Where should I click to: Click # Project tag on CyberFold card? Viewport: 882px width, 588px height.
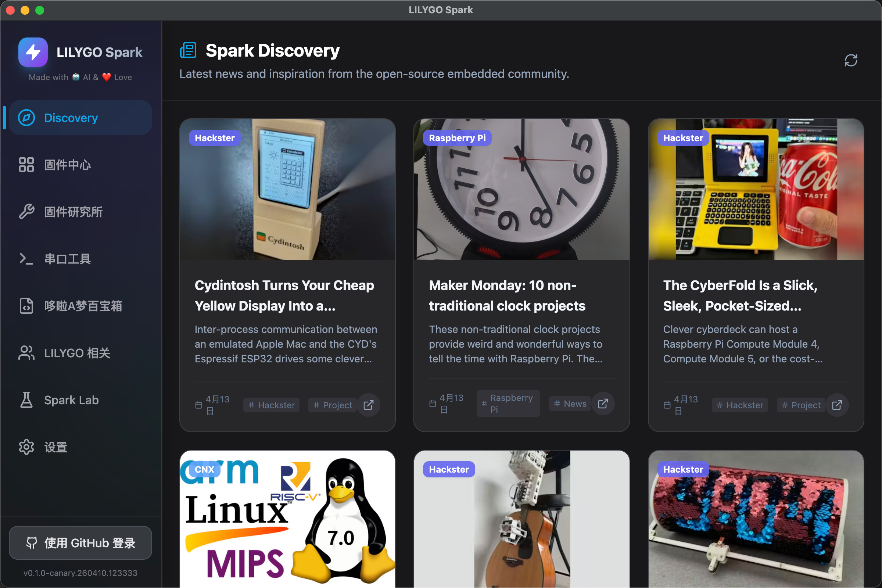point(801,405)
